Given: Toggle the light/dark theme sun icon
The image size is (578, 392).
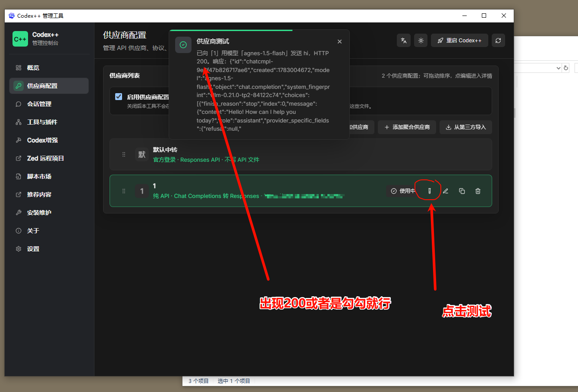Looking at the screenshot, I should click(x=421, y=41).
